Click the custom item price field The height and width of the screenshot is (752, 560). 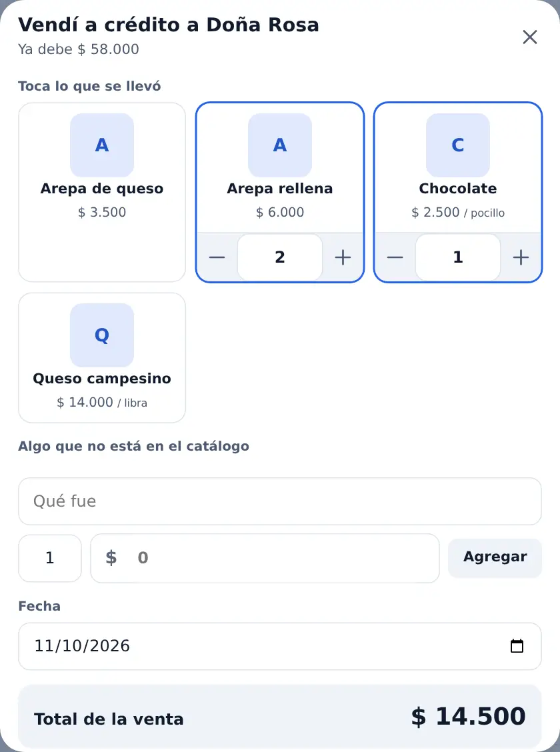click(x=265, y=558)
